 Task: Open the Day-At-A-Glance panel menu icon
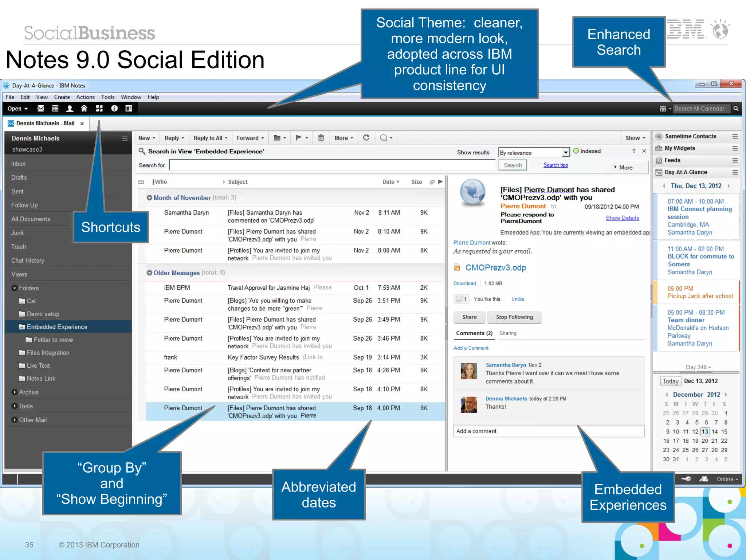735,172
